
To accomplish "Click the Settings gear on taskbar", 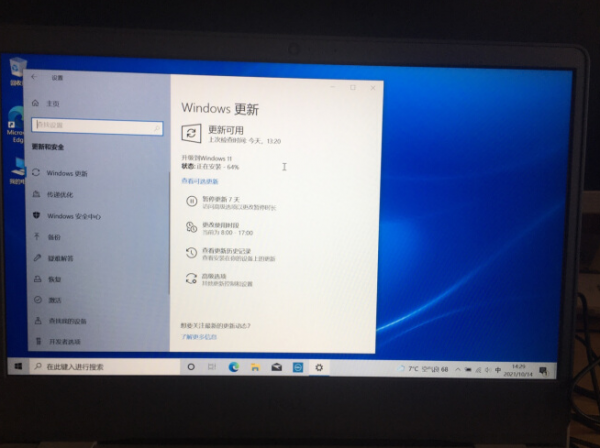I will pos(319,368).
